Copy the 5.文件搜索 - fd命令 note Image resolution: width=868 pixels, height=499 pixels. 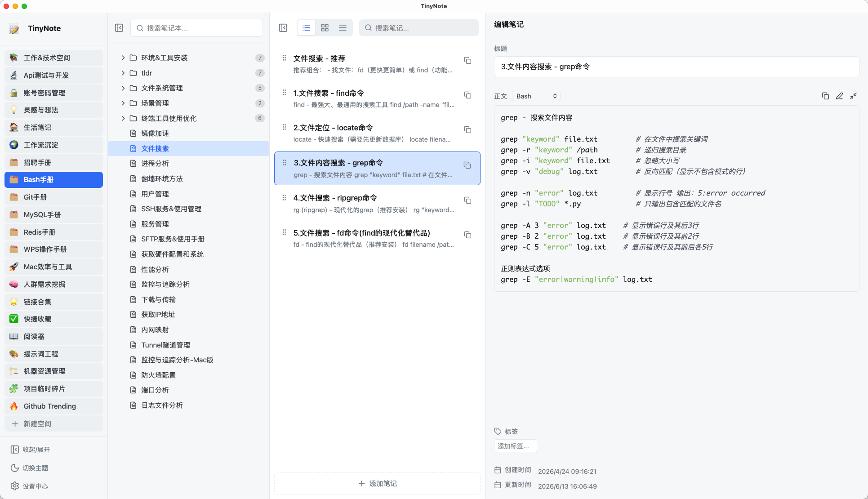[x=467, y=235]
